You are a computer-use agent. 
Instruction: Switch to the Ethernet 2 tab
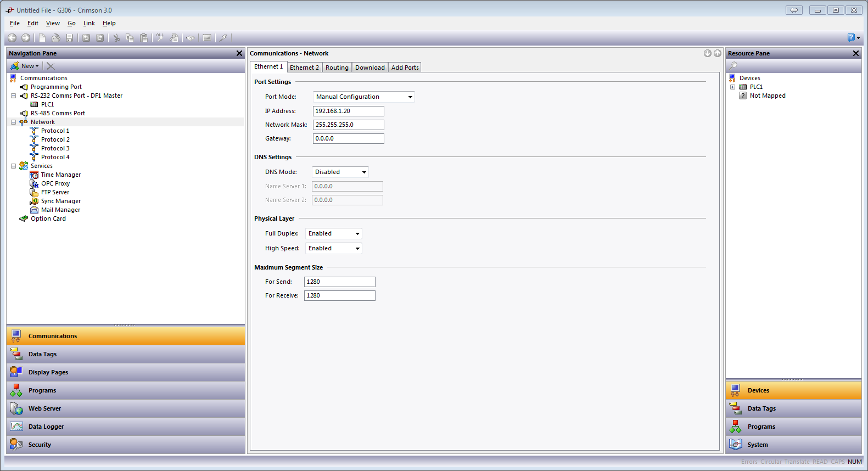click(304, 68)
